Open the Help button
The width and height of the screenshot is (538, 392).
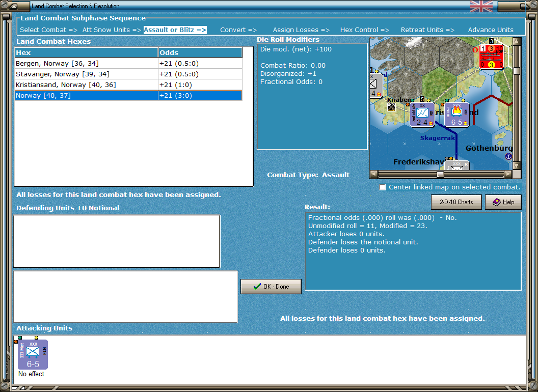503,202
